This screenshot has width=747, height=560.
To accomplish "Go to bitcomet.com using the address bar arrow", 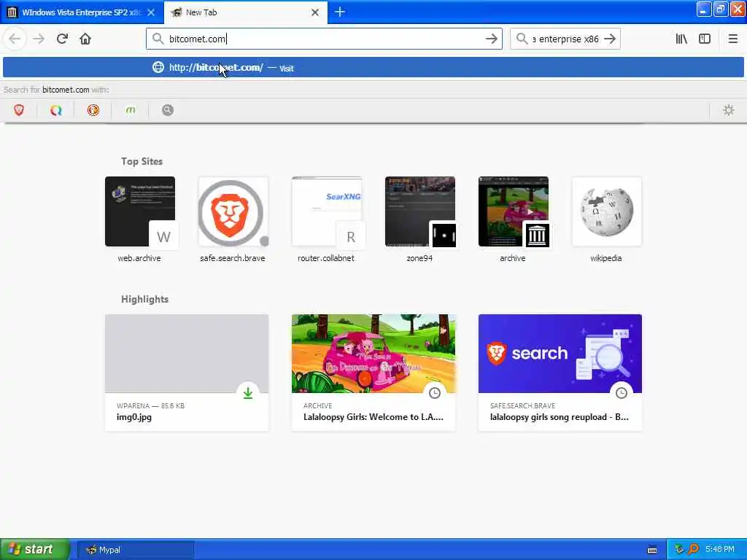I will coord(492,39).
